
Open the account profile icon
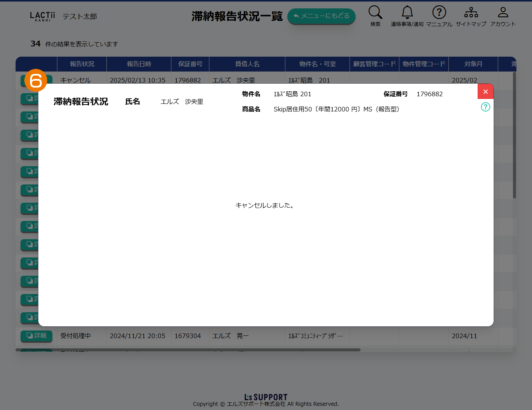[503, 13]
